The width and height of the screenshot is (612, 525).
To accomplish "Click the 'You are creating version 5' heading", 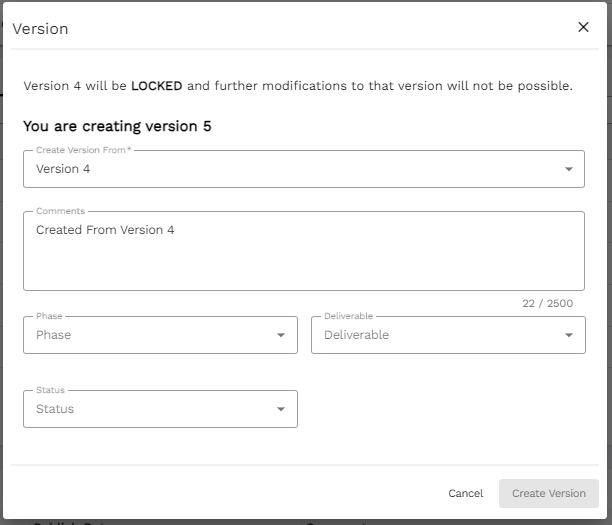I will (117, 126).
